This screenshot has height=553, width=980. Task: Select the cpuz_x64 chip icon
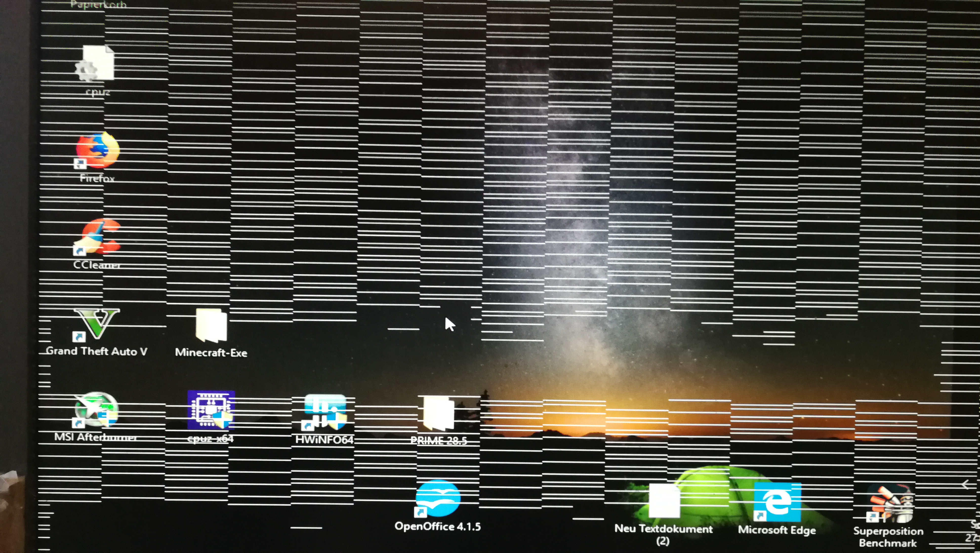pos(211,410)
